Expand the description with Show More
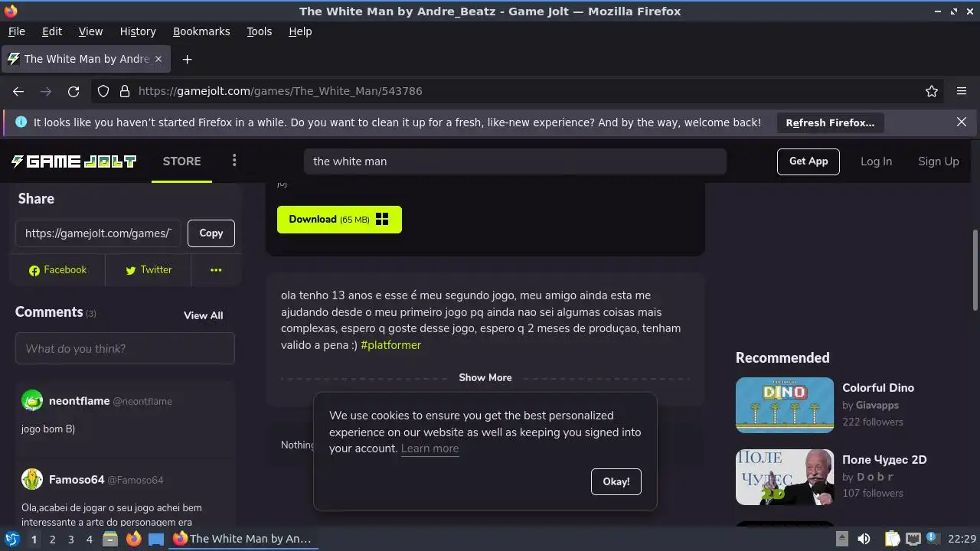Screen dimensions: 980x551 [x=485, y=378]
